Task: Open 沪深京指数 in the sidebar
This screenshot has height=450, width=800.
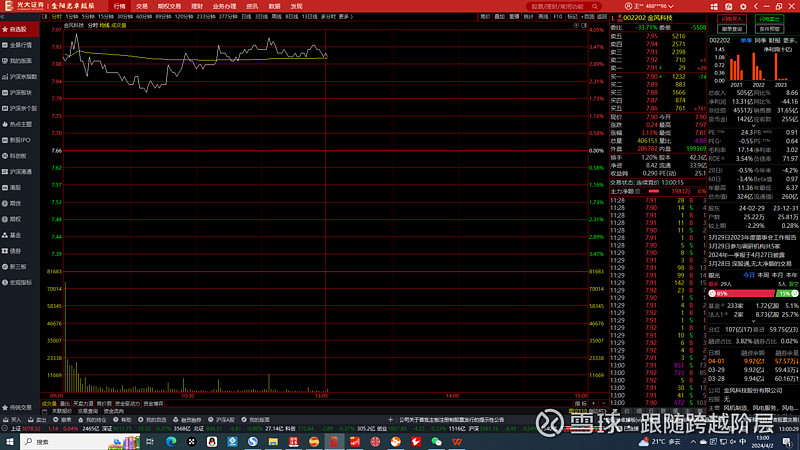Action: tap(19, 77)
